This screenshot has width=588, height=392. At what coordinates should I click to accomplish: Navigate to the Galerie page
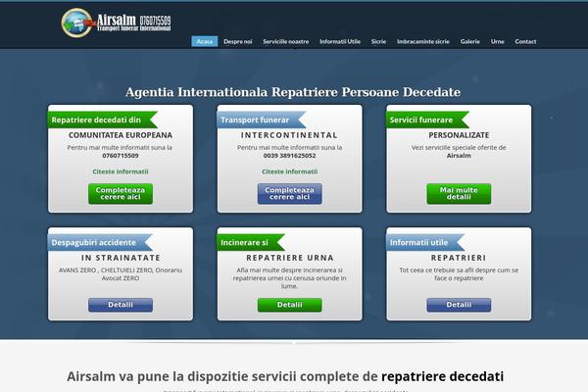[x=470, y=41]
